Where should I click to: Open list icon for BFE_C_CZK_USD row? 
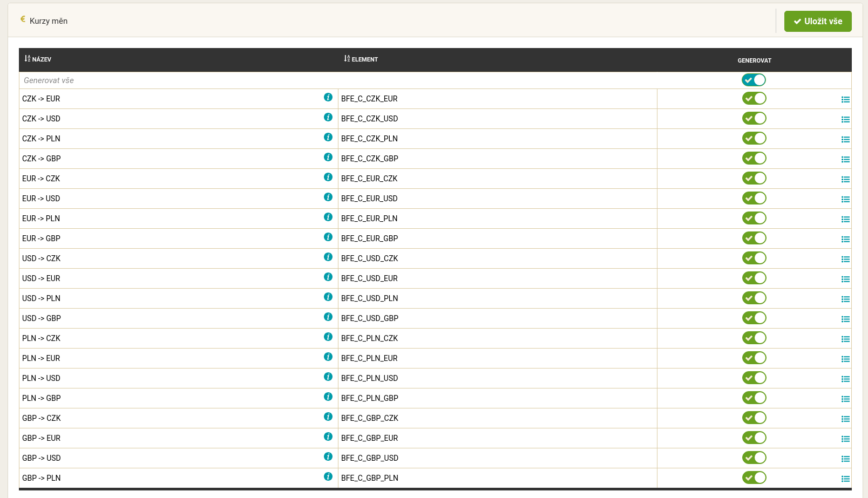tap(845, 119)
